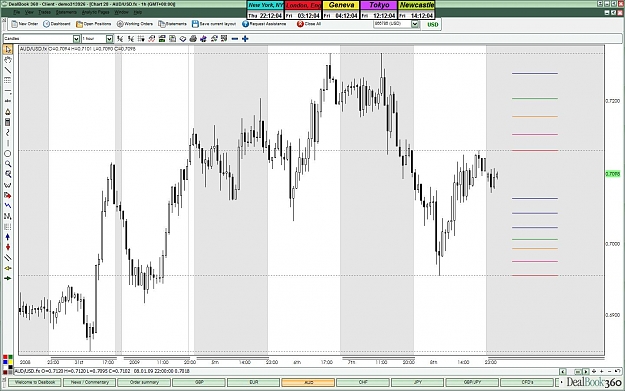Switch to News / Commentary tab
This screenshot has height=391, width=625.
[x=90, y=382]
